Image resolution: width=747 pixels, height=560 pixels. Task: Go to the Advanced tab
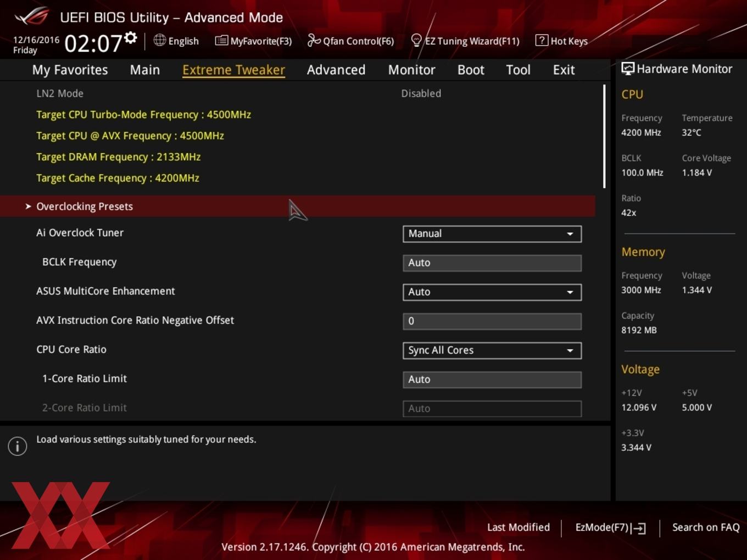336,70
